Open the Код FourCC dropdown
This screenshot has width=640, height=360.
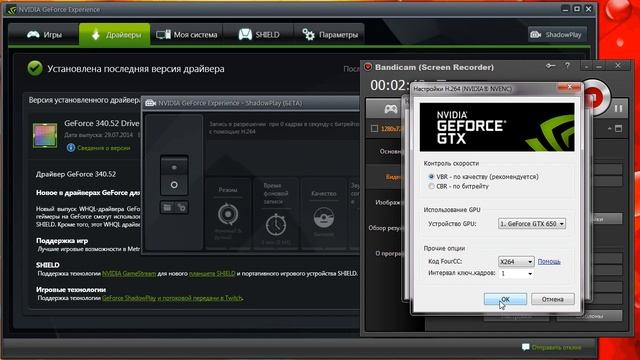(516, 261)
